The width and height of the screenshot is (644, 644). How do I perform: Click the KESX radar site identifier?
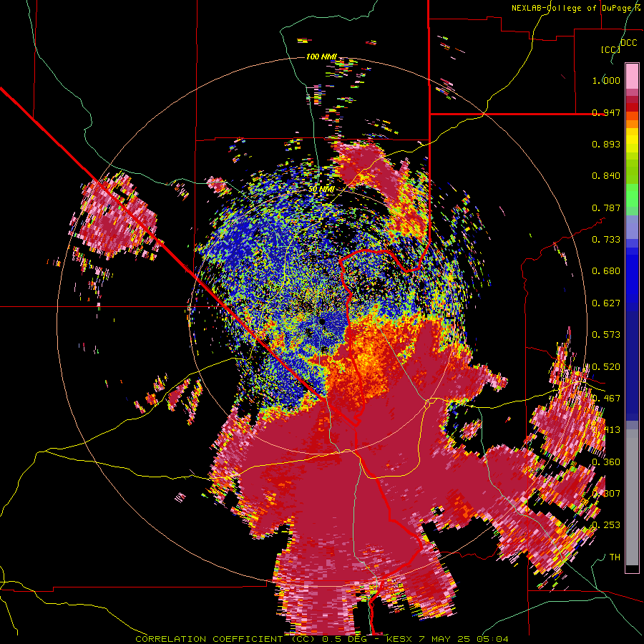[x=400, y=639]
